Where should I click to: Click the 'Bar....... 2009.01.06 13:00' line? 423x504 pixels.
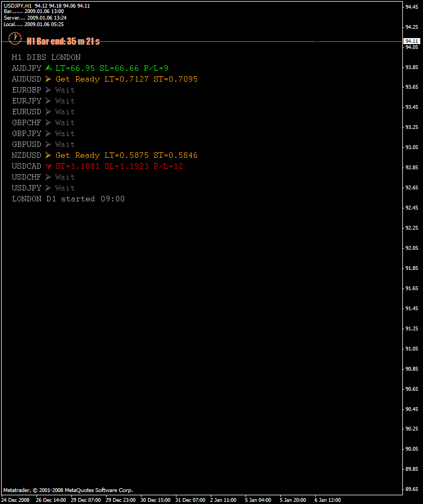pyautogui.click(x=34, y=11)
